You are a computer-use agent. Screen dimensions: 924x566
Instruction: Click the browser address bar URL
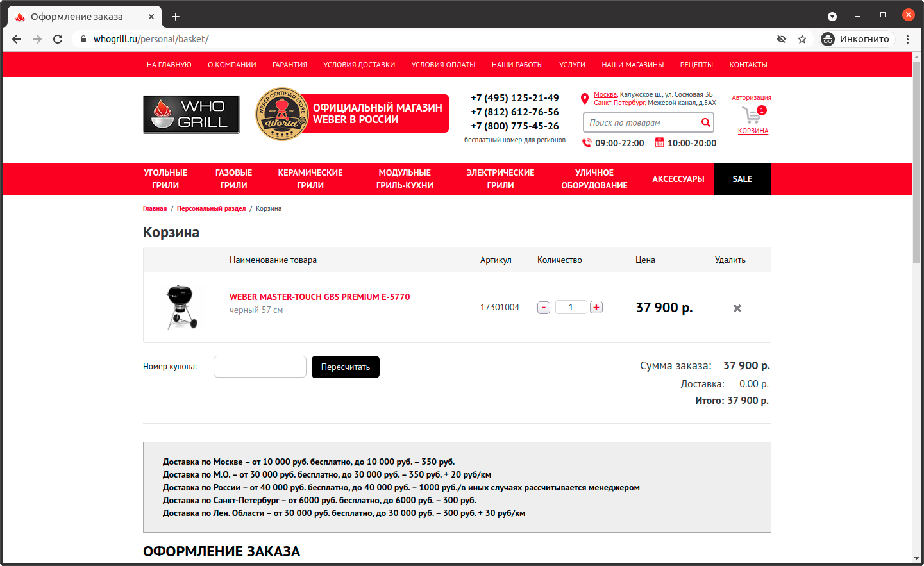pos(151,39)
